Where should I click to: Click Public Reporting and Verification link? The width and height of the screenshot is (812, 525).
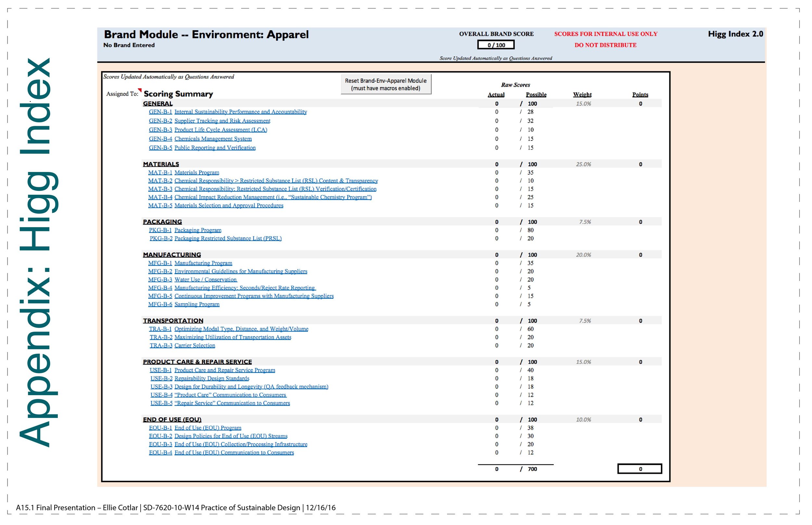(x=215, y=148)
